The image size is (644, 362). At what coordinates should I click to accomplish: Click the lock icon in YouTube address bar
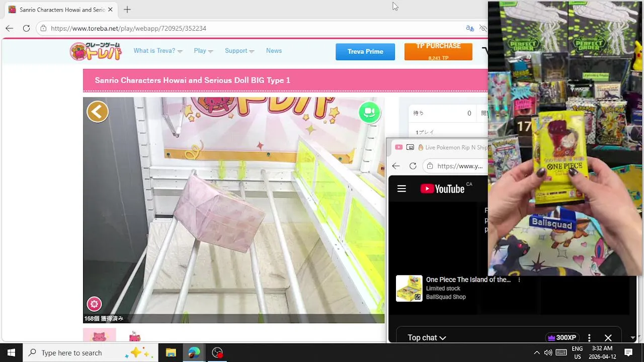point(430,166)
